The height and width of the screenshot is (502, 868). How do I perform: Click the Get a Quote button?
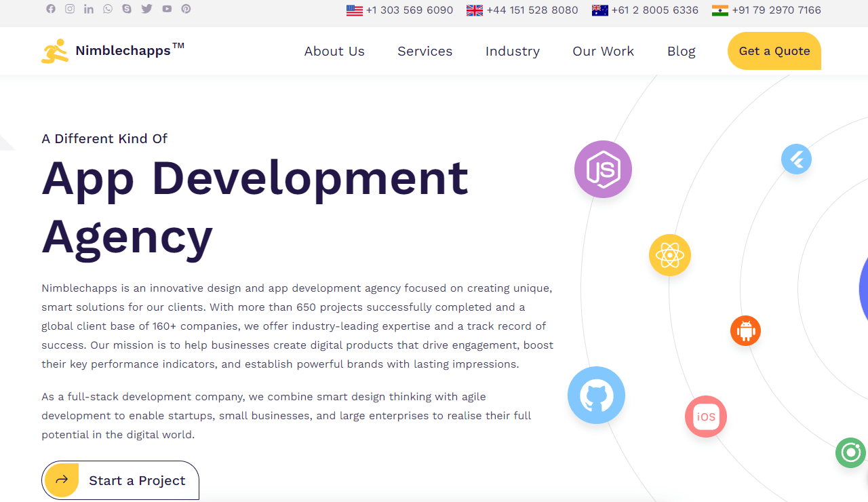point(774,51)
